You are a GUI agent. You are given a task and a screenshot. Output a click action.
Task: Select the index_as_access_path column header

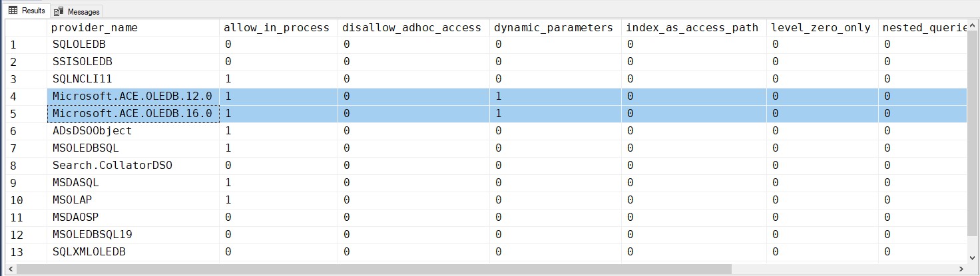694,27
